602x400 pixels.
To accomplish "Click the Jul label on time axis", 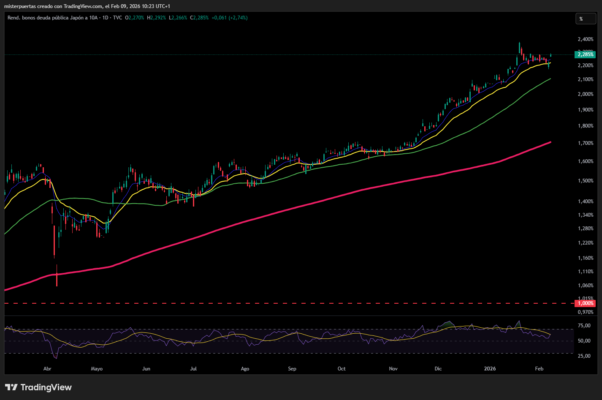I will (193, 367).
